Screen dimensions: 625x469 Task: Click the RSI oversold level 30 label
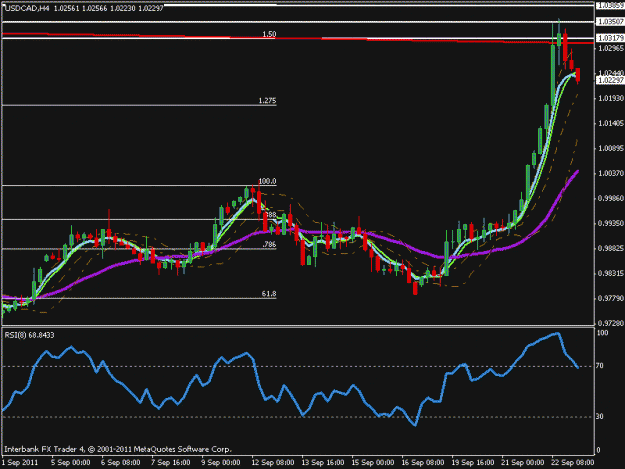[601, 416]
